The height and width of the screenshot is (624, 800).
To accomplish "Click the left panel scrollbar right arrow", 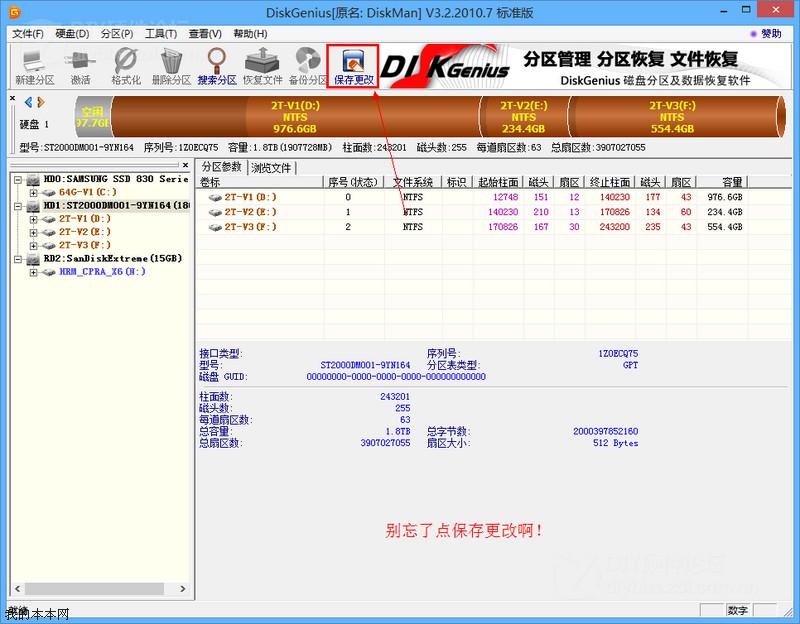I will point(183,589).
